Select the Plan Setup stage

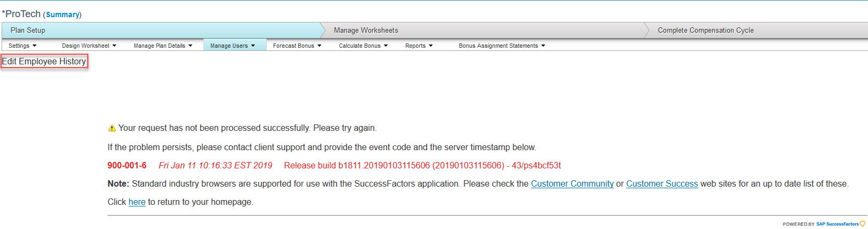pos(161,30)
